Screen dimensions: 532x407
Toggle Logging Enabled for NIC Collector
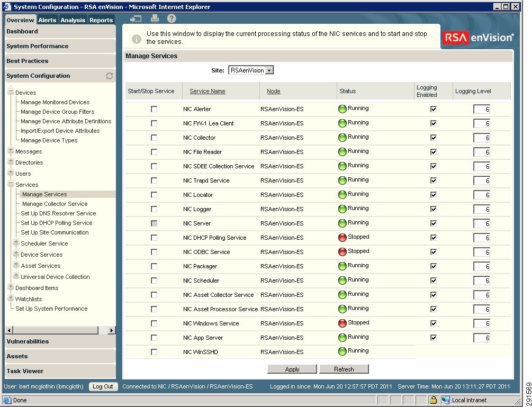pyautogui.click(x=434, y=138)
